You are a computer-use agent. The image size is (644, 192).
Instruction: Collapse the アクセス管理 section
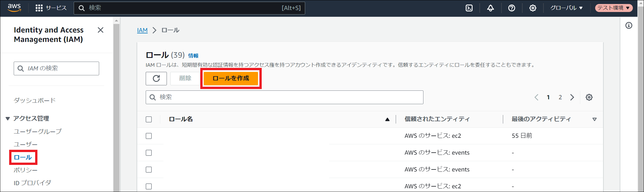[x=8, y=118]
